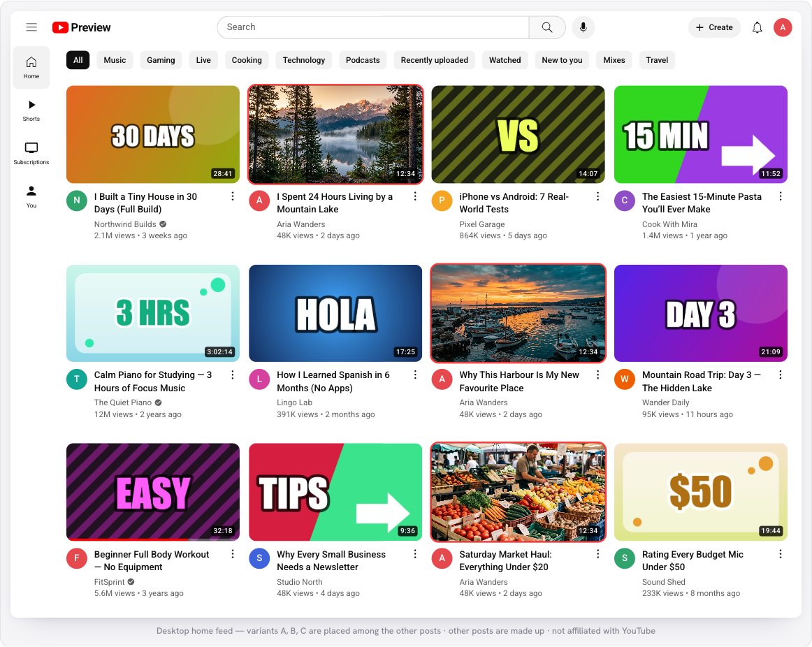The image size is (812, 647).
Task: Open more options for 15-Minute Pasta video
Action: coord(781,196)
